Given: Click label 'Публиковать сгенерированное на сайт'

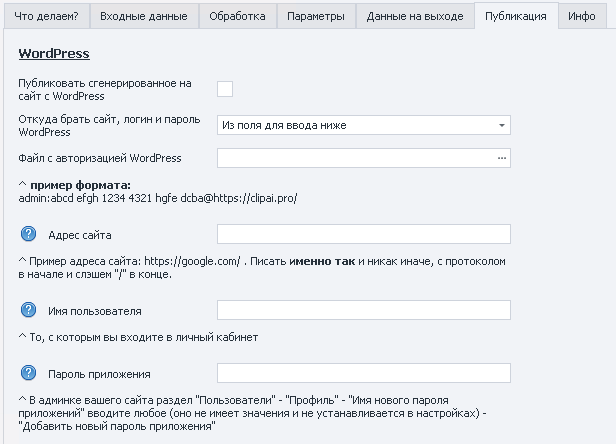Looking at the screenshot, I should [105, 90].
